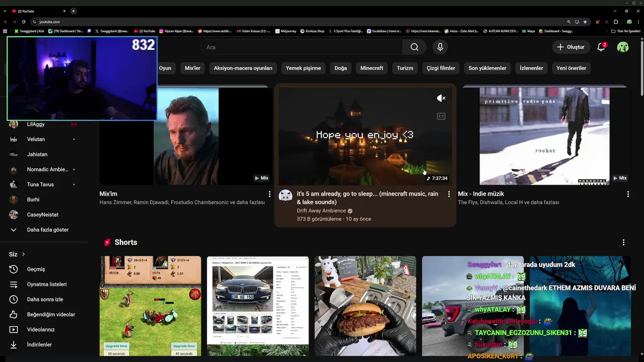Select the Çizgi filmler chip
Image resolution: width=644 pixels, height=362 pixels.
click(x=441, y=68)
